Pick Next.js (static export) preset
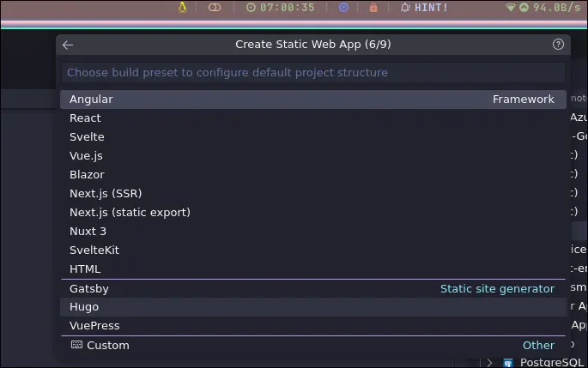Viewport: 588px width, 368px height. [x=313, y=213]
